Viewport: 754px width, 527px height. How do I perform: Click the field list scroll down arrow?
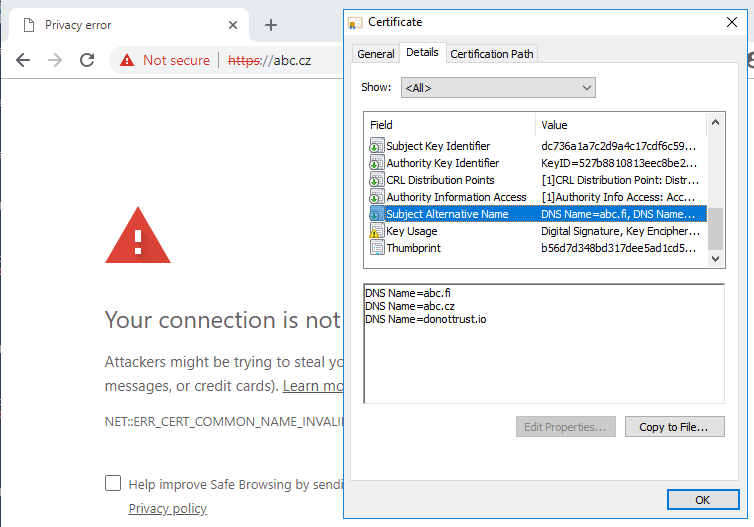(x=715, y=259)
